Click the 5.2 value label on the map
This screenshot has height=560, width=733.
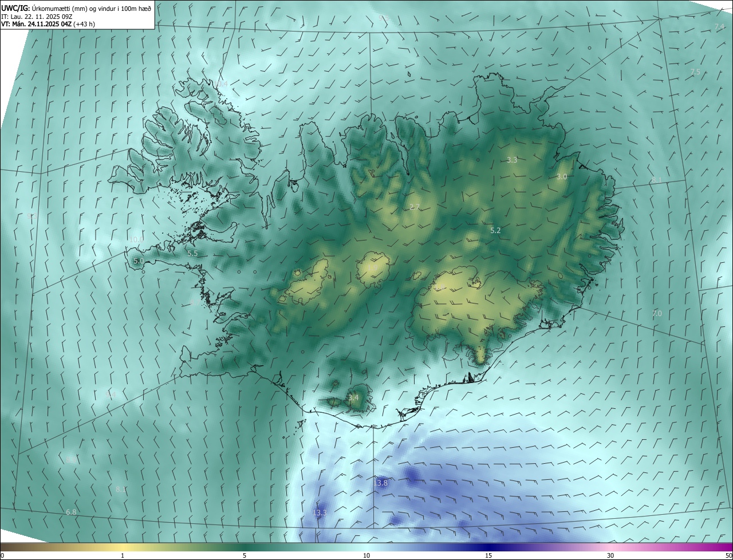tap(495, 230)
